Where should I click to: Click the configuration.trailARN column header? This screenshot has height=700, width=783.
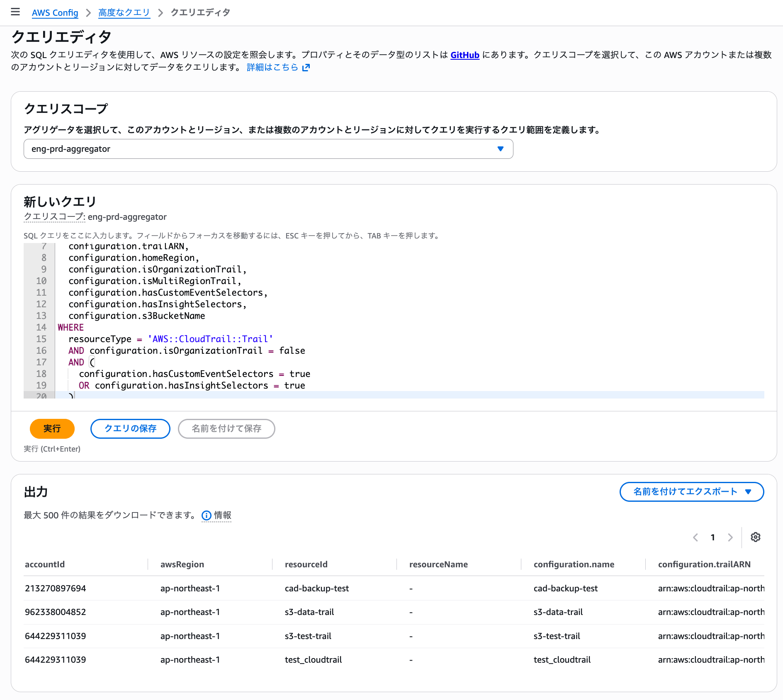tap(704, 564)
